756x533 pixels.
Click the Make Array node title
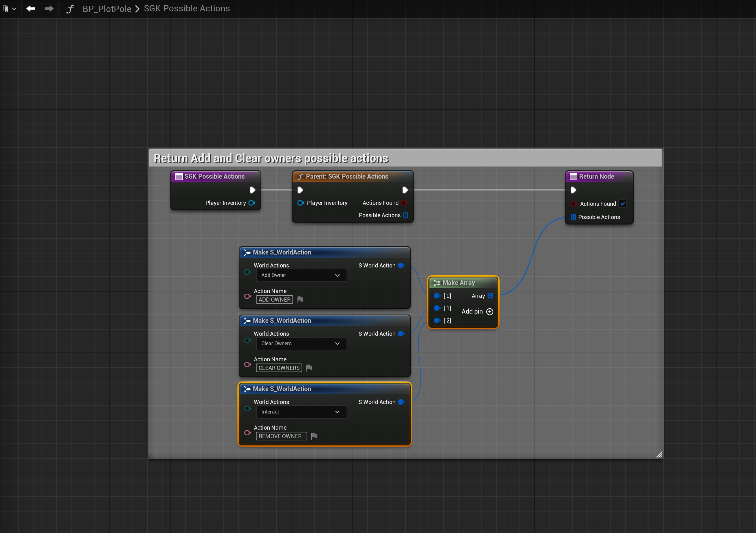(x=458, y=283)
